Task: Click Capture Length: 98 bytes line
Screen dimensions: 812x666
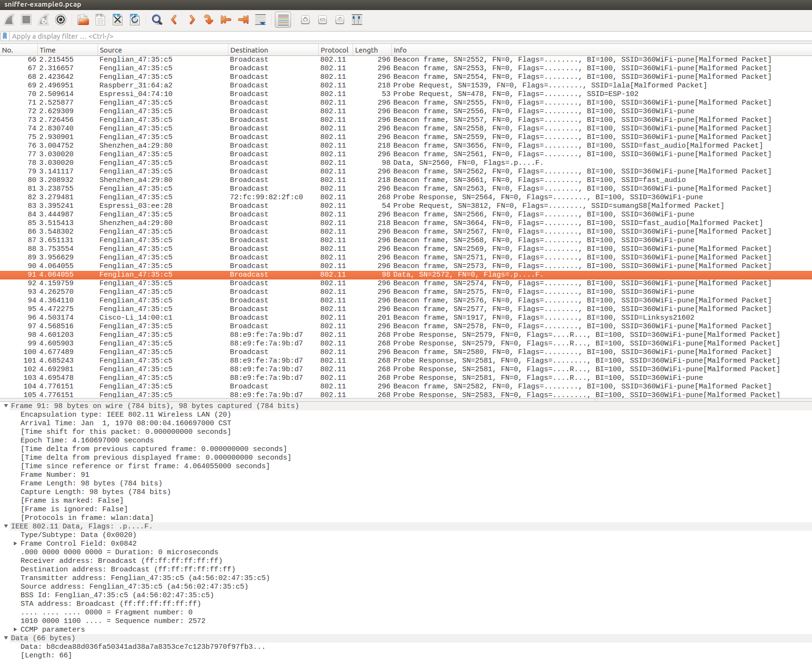Action: (96, 492)
